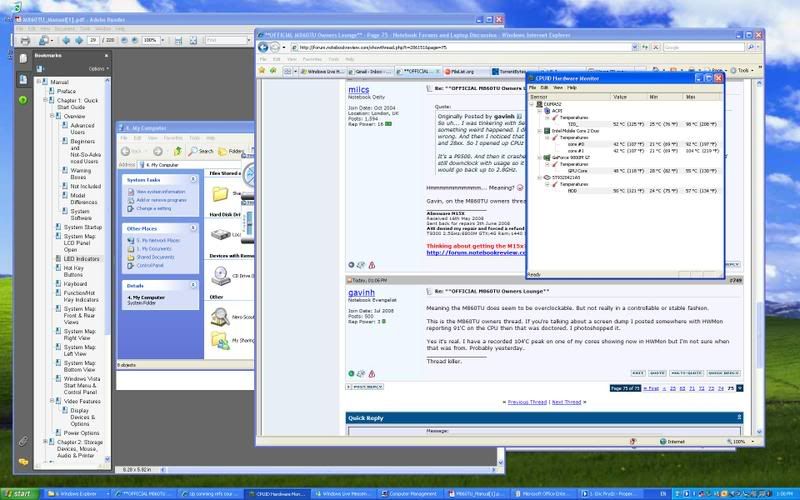Zoom in on the PDF document
This screenshot has height=500, width=800.
pos(134,40)
